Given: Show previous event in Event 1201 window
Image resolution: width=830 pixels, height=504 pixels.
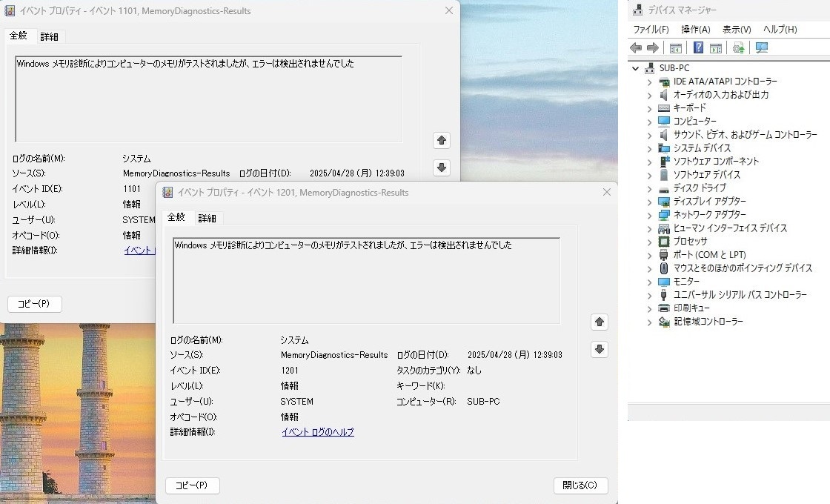Looking at the screenshot, I should [600, 322].
